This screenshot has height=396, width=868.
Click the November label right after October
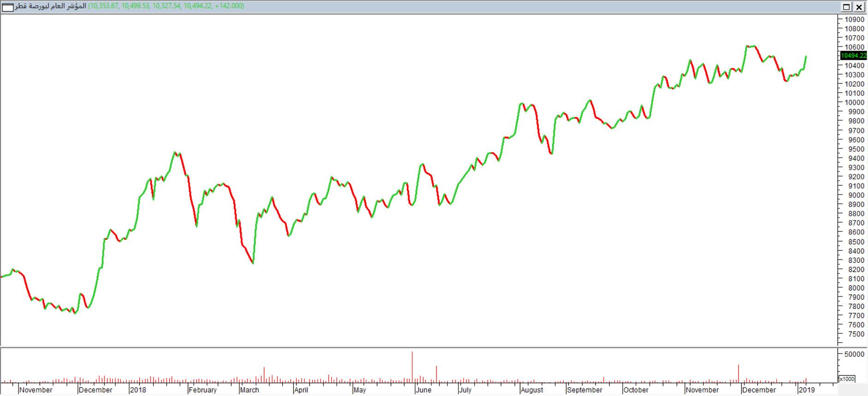702,390
